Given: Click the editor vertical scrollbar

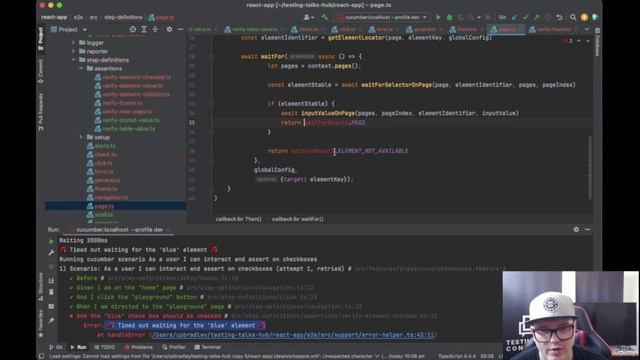Looking at the screenshot, I should pos(590,167).
